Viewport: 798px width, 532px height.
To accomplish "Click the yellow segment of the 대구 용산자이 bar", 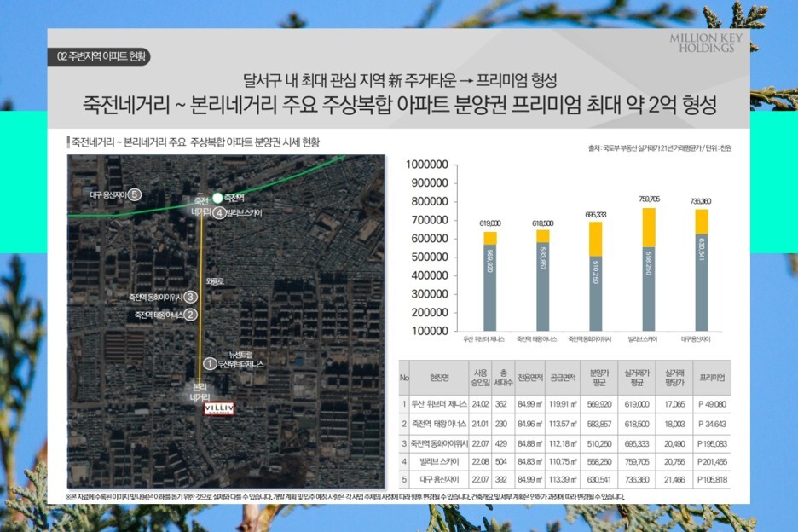I will 702,222.
